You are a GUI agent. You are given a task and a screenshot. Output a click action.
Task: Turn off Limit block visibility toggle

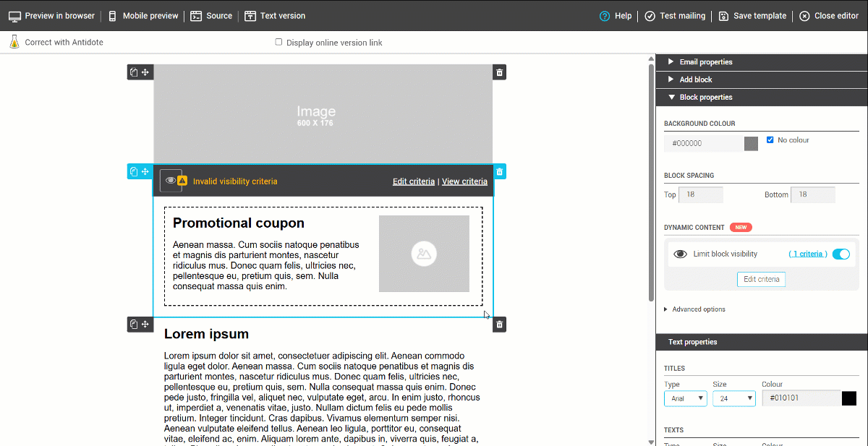pos(841,254)
